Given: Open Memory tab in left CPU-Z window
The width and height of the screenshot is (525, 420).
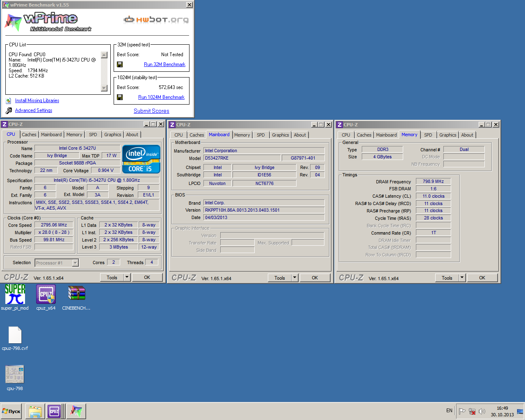Looking at the screenshot, I should click(74, 135).
